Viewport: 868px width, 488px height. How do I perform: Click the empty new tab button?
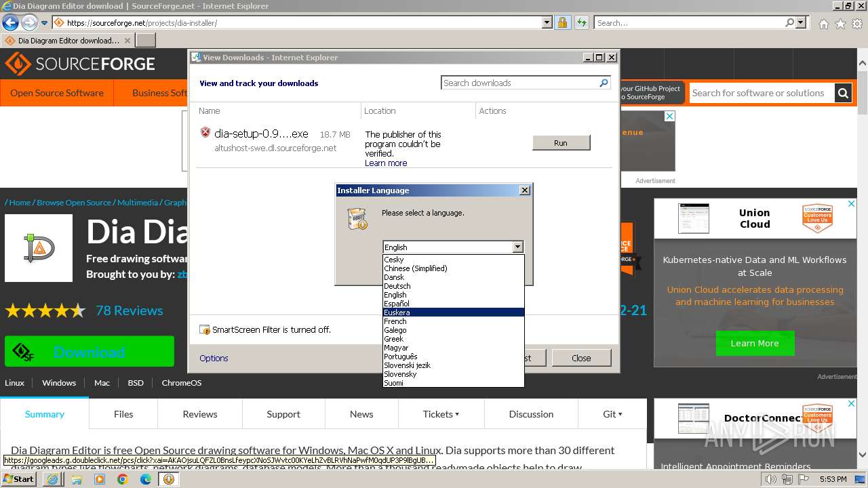[x=146, y=40]
